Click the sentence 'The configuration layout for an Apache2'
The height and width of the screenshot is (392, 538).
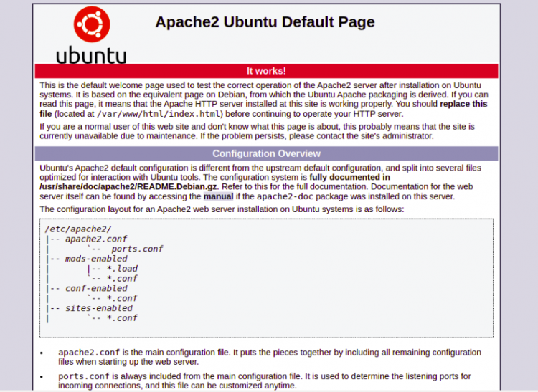tap(222, 209)
